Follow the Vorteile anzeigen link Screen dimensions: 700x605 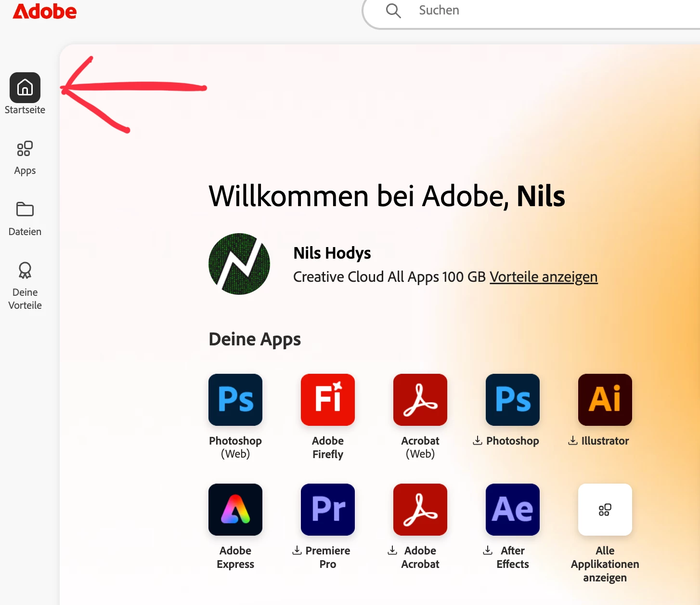(544, 277)
